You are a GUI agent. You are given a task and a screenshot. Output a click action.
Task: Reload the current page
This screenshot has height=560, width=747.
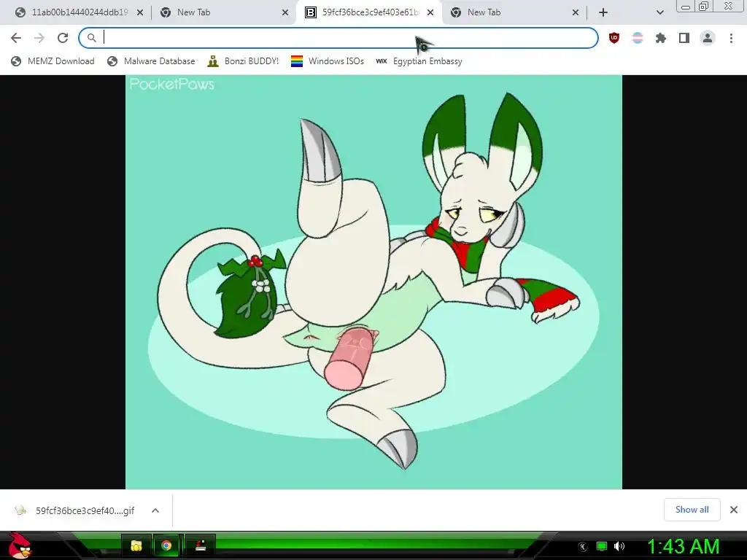tap(63, 38)
